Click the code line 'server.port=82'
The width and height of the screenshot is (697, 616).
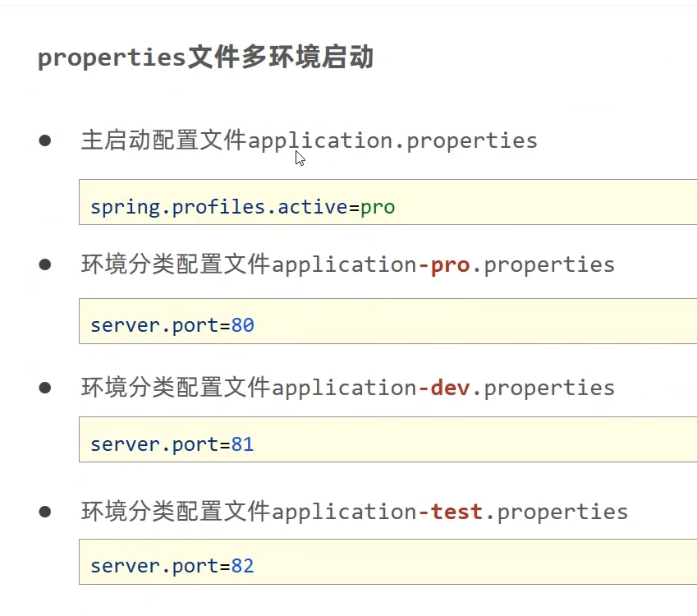pos(172,566)
